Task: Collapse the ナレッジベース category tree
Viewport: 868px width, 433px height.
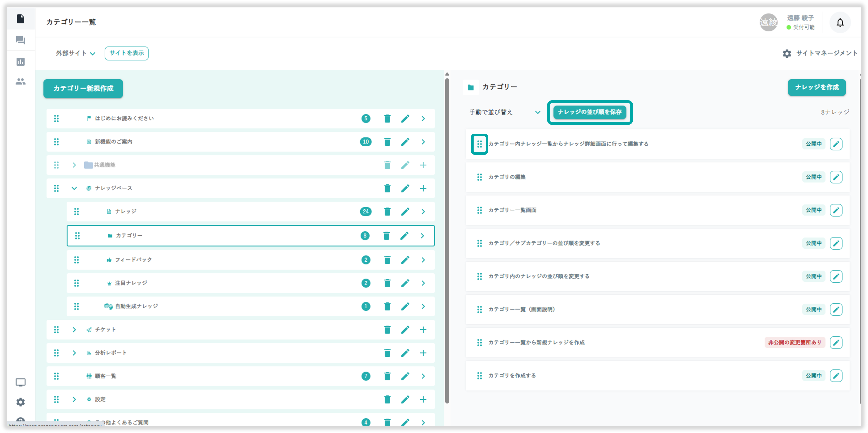Action: (74, 188)
